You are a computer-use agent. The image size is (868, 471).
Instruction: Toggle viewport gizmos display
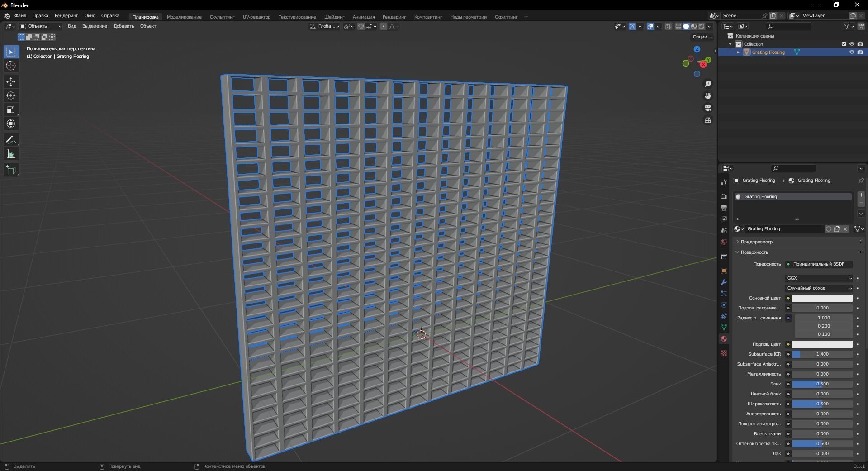tap(632, 26)
